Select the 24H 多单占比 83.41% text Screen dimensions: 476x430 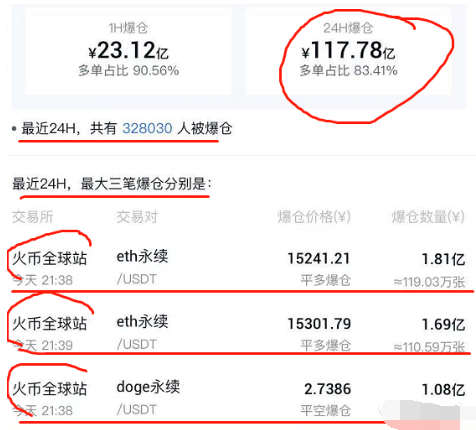click(348, 71)
